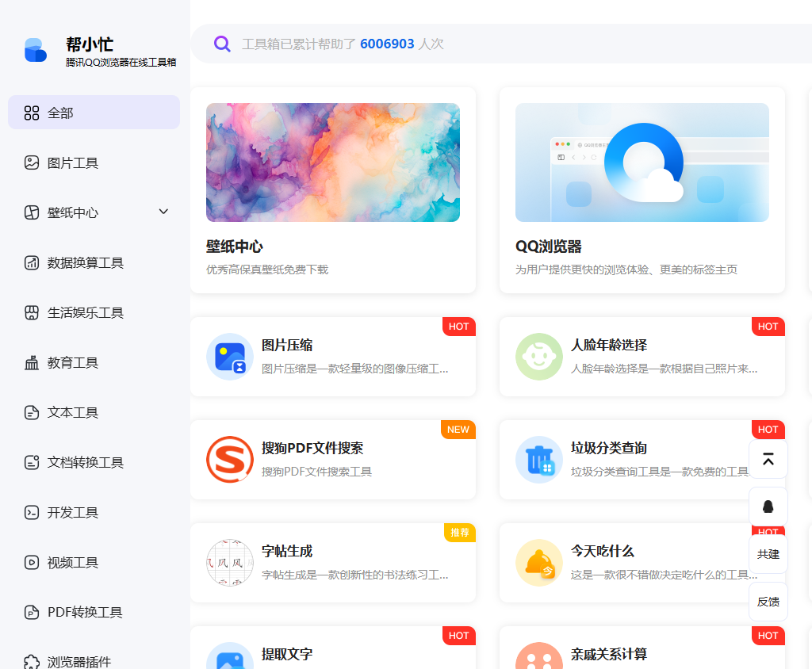Click the 搜狗PDF文件搜索 Sogou icon

point(230,460)
